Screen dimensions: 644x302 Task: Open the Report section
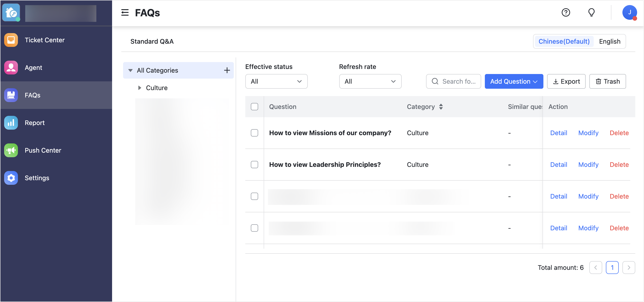pyautogui.click(x=35, y=123)
